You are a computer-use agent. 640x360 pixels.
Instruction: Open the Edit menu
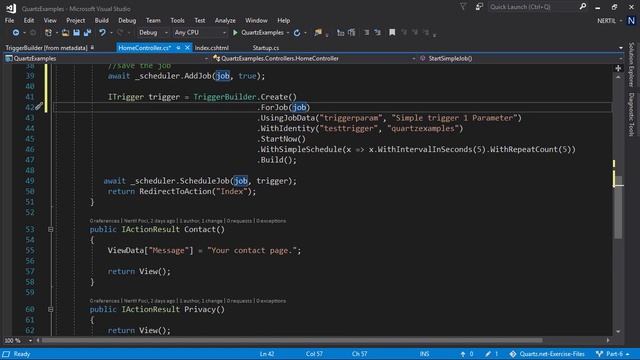[x=29, y=20]
